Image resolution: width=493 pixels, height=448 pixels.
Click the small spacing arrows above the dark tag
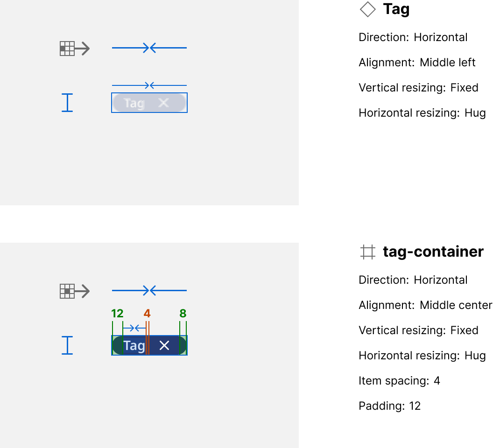(x=134, y=328)
